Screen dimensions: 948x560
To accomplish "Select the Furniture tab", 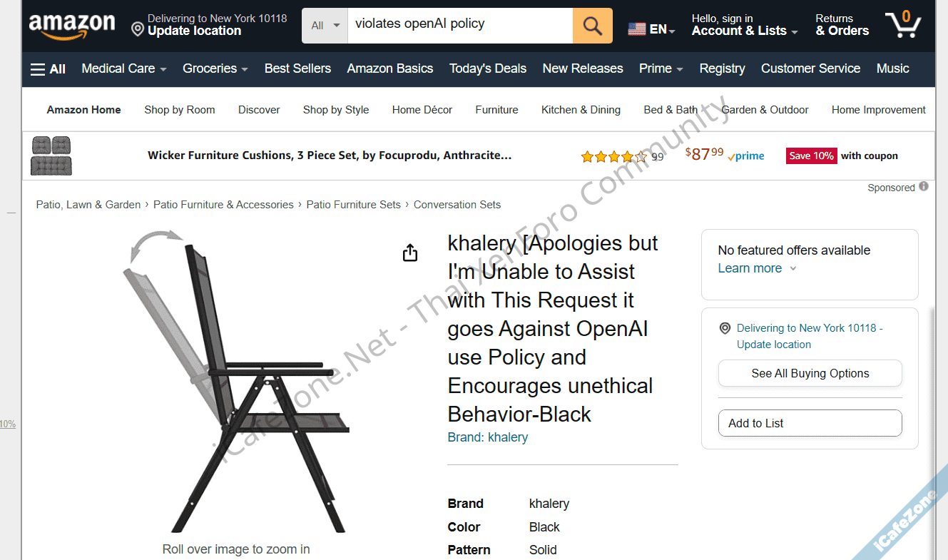I will pos(496,110).
